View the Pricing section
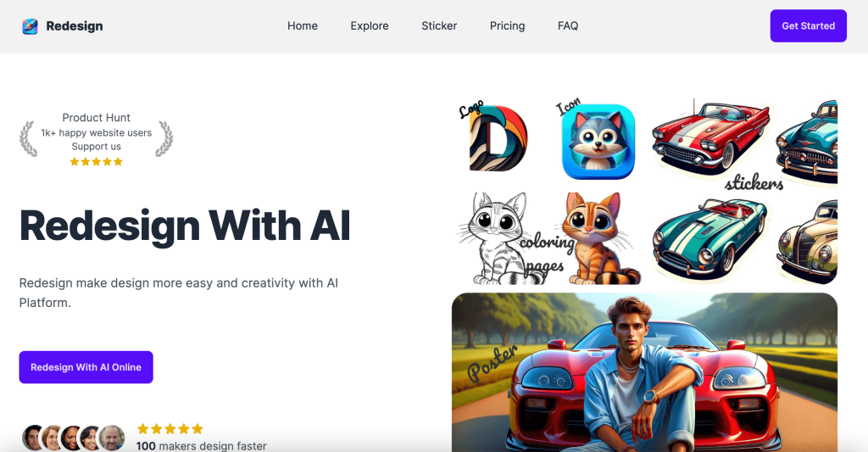Viewport: 868px width, 452px height. click(507, 26)
